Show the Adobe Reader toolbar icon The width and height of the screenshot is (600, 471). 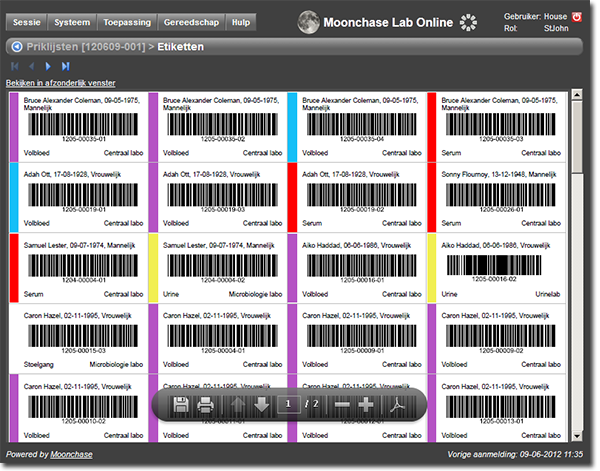pos(397,405)
